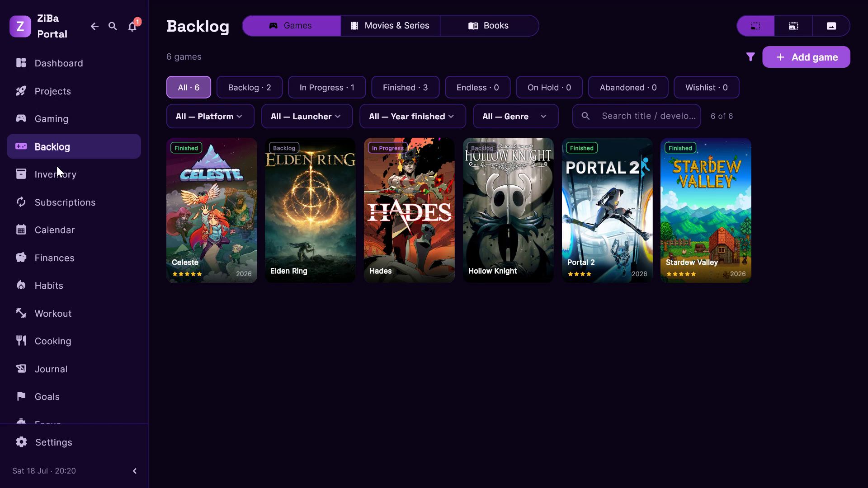Open the All — Year finished dropdown
The height and width of the screenshot is (488, 868).
click(x=413, y=116)
